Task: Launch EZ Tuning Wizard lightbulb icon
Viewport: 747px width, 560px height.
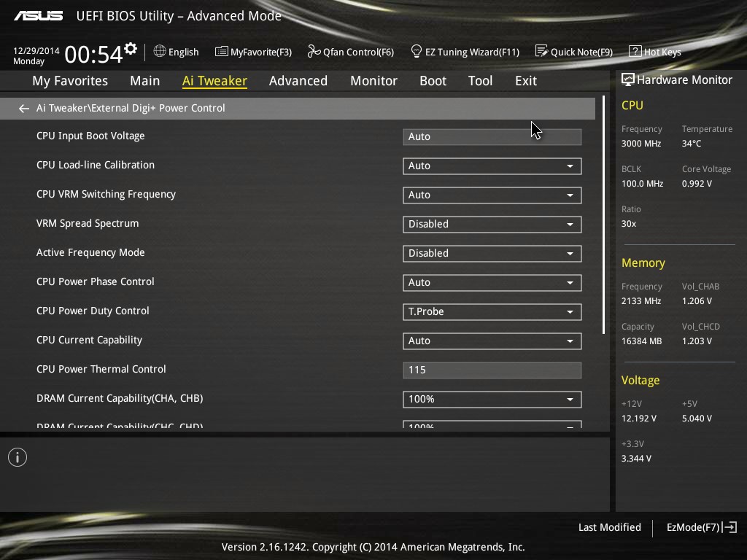Action: [416, 51]
